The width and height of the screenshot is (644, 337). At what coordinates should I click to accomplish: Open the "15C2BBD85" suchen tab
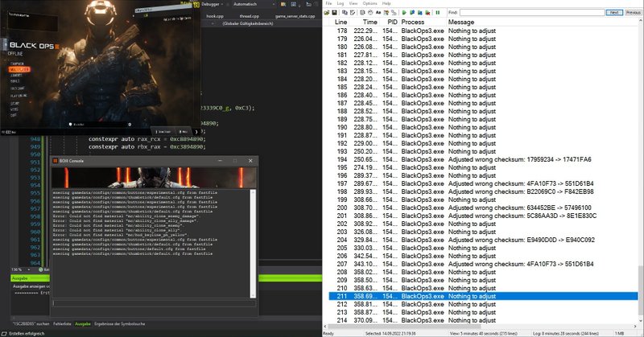point(31,324)
